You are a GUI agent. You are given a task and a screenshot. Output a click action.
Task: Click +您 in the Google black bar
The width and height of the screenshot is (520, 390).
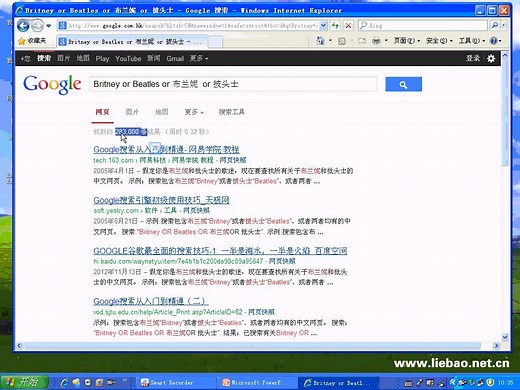(25, 59)
